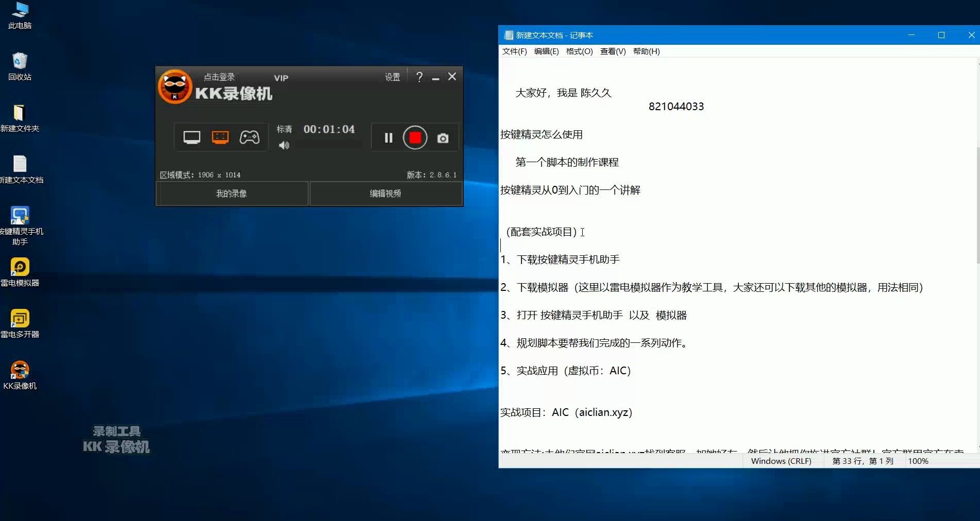Click 区域模式 resolution text in KK recorder

[x=200, y=175]
